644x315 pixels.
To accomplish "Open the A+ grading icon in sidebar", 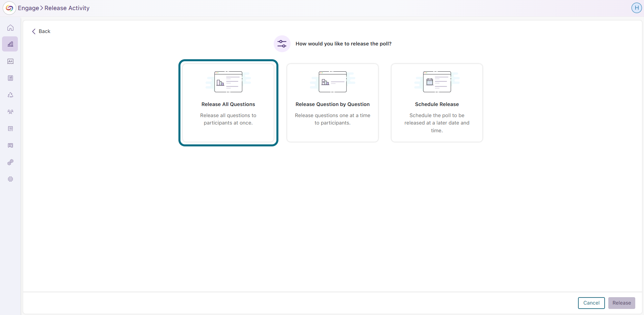I will [x=10, y=61].
